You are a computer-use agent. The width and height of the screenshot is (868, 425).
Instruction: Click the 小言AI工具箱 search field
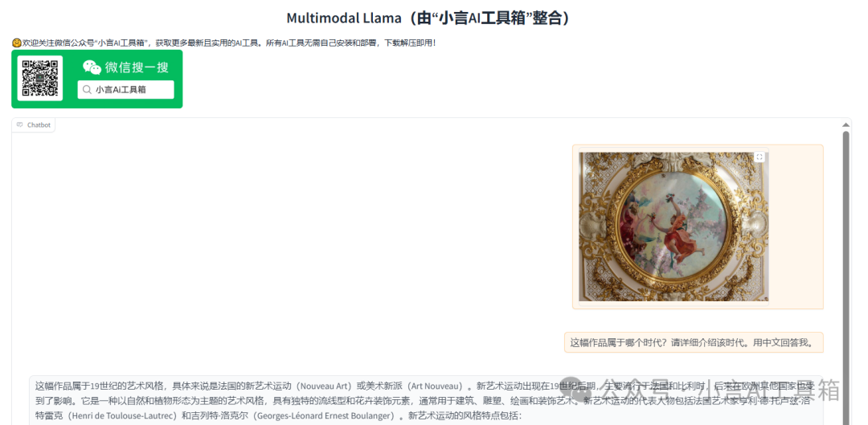click(125, 90)
